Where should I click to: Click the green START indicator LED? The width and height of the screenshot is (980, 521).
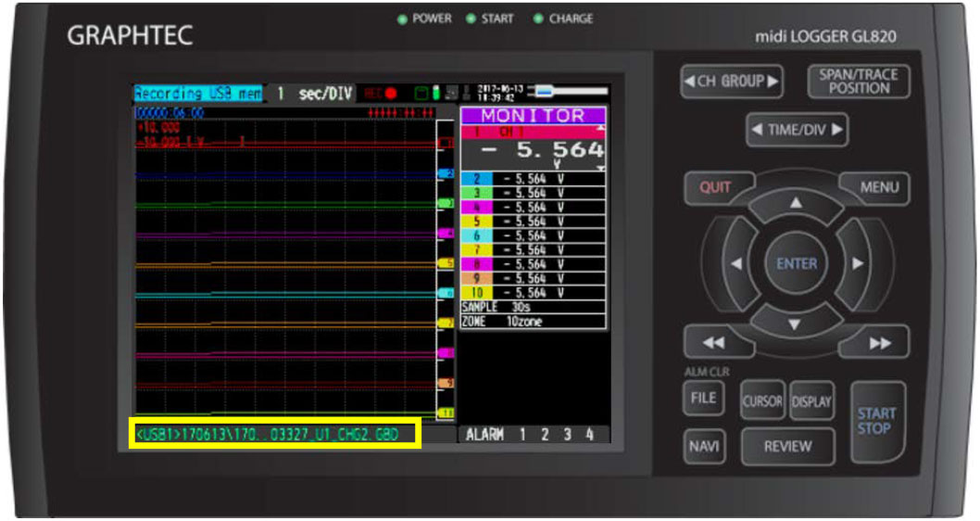point(471,19)
